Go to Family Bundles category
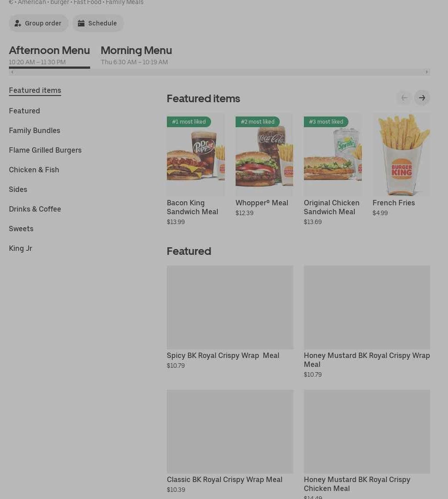Viewport: 448px width, 499px height. click(34, 130)
